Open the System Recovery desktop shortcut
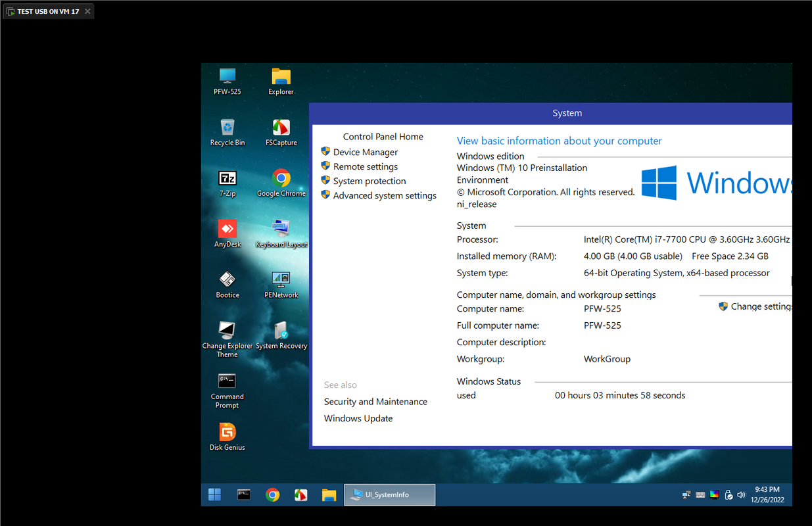Viewport: 812px width, 526px height. [x=281, y=335]
